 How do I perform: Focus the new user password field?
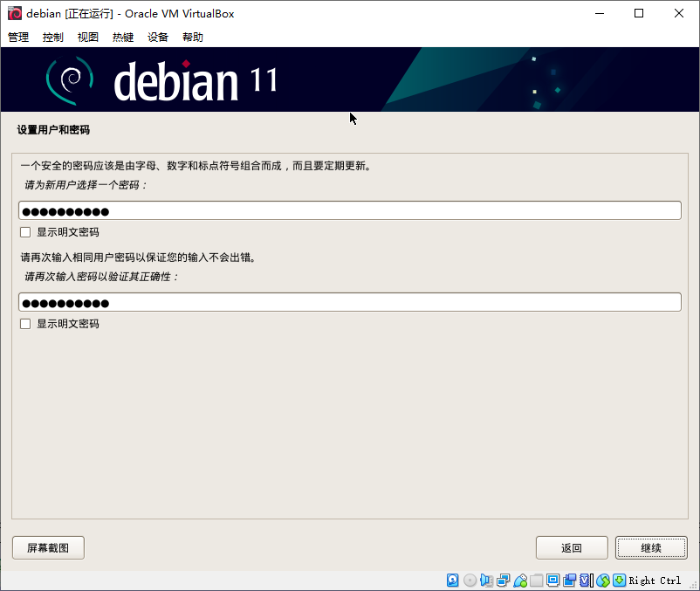click(x=350, y=210)
